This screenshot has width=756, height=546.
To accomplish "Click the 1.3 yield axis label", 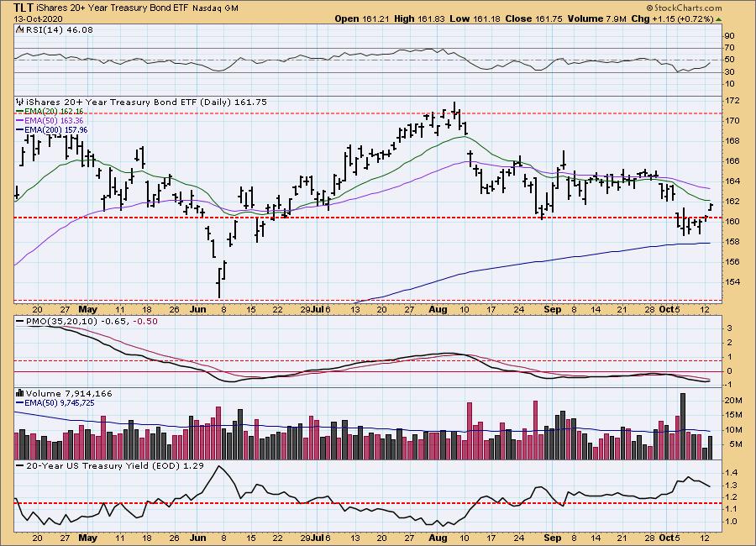I will pos(732,486).
